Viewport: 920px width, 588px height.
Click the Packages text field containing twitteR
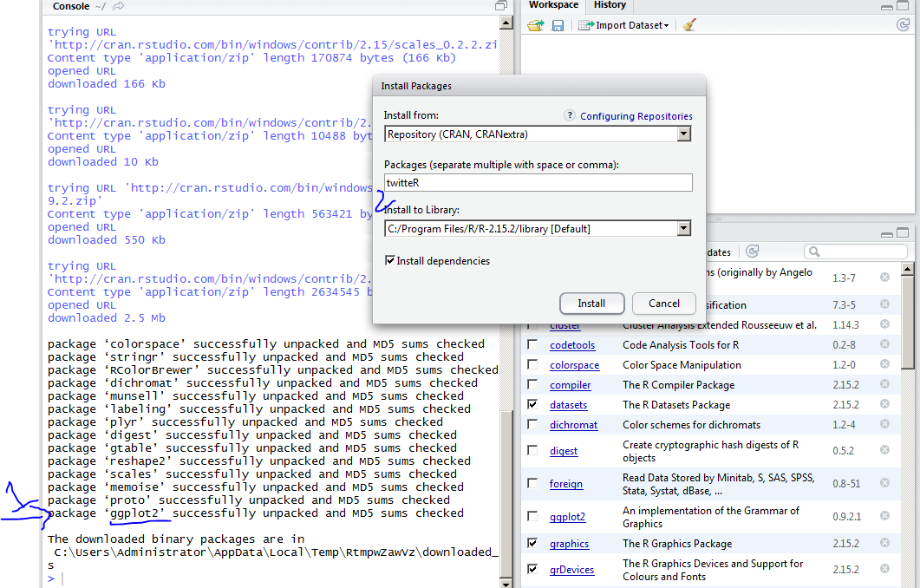[538, 182]
